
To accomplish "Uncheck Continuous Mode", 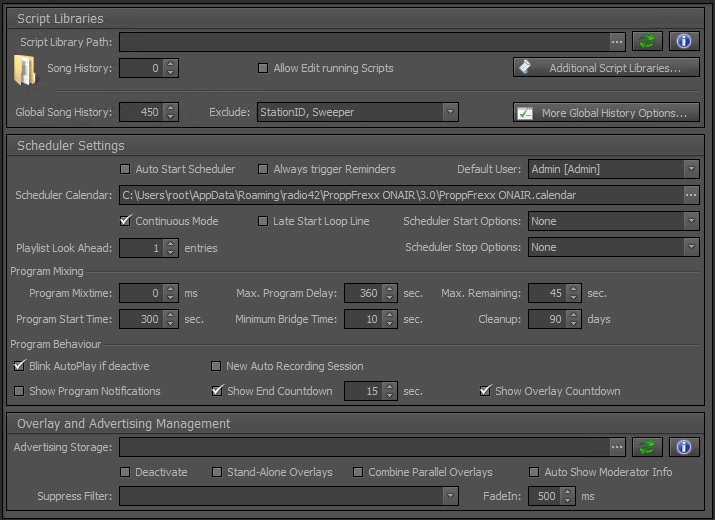I will (x=124, y=221).
